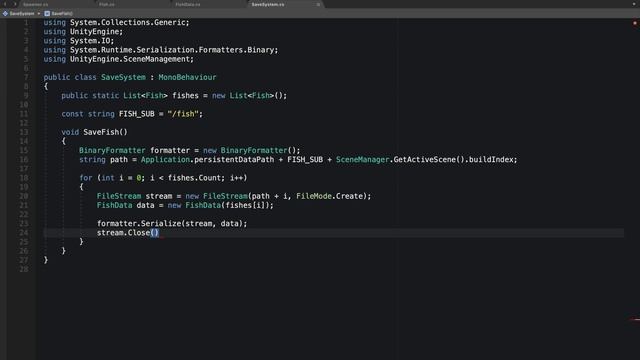Click formatter.Serialize(stream, data) call
Viewport: 640px width, 360px height.
point(170,224)
